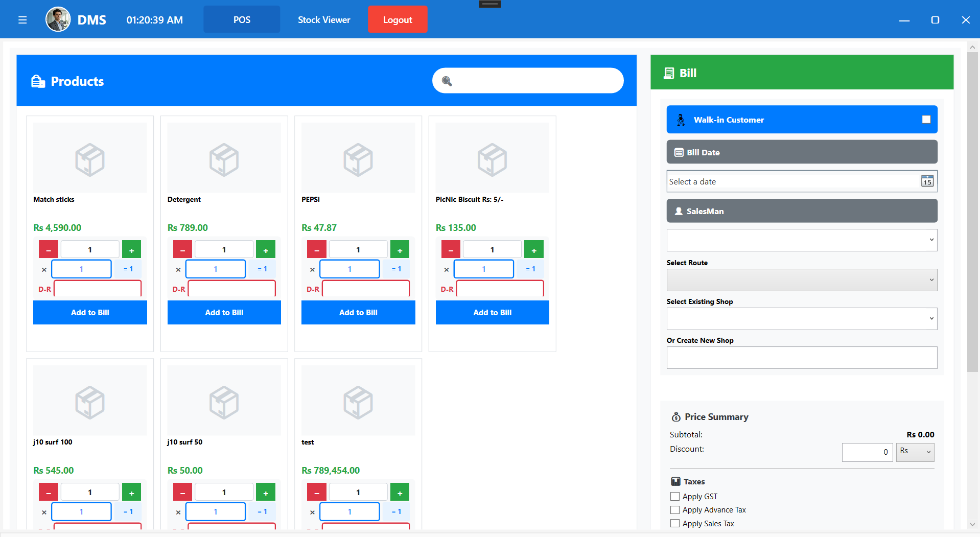Click the scrollbar up arrow
The width and height of the screenshot is (980, 537).
pyautogui.click(x=972, y=47)
